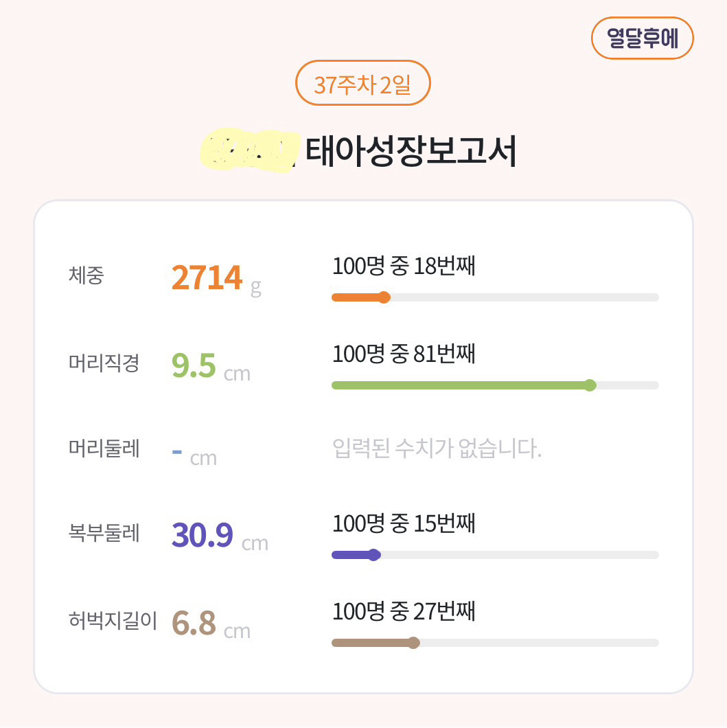Click the 100명 중 81번째 ranking text

tap(404, 354)
